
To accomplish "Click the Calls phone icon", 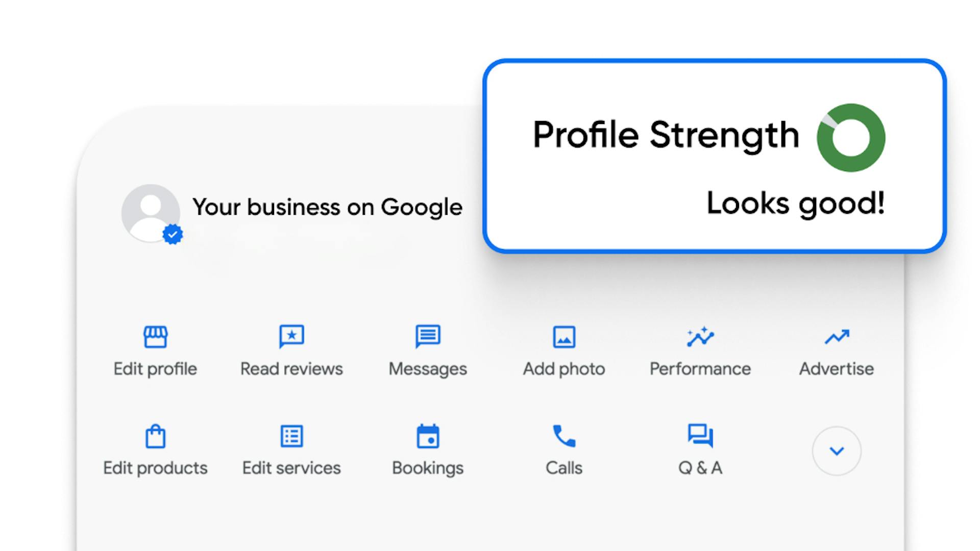I will pos(564,436).
